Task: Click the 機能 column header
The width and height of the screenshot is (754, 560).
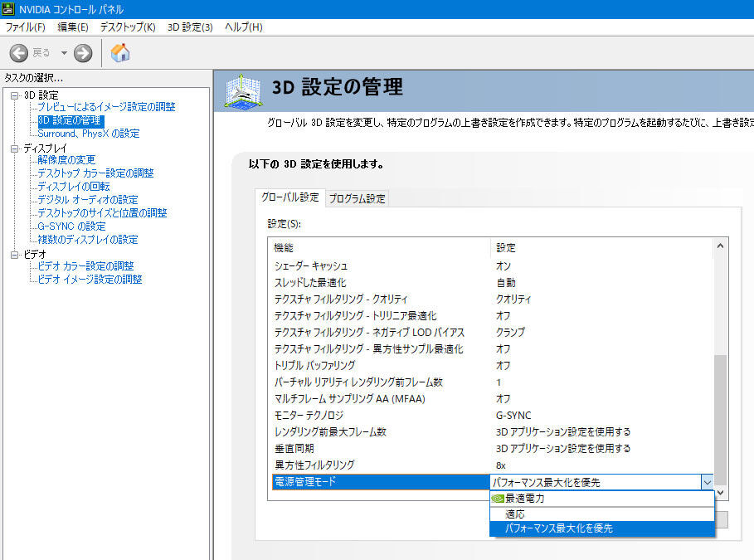Action: [x=379, y=248]
